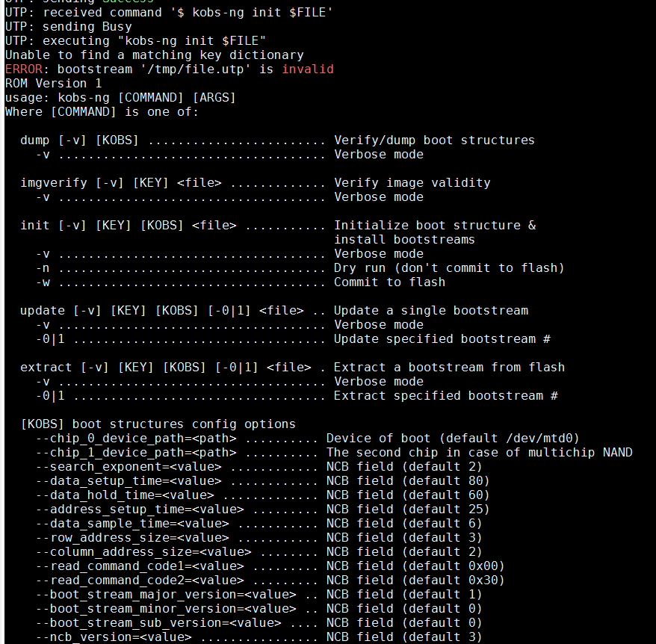Click the "Verify image validity" description
The height and width of the screenshot is (644, 656).
pos(412,183)
